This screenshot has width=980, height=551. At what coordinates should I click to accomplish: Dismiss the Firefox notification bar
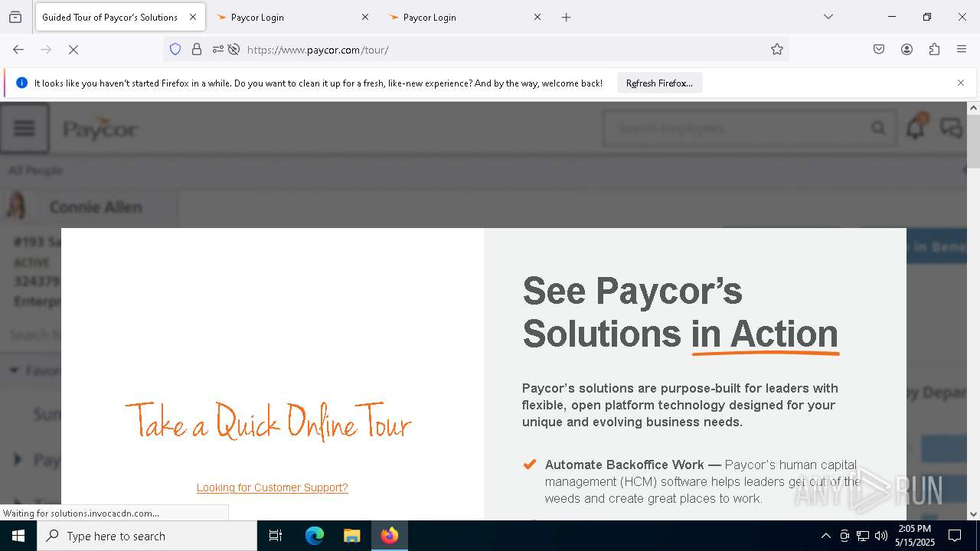coord(961,83)
